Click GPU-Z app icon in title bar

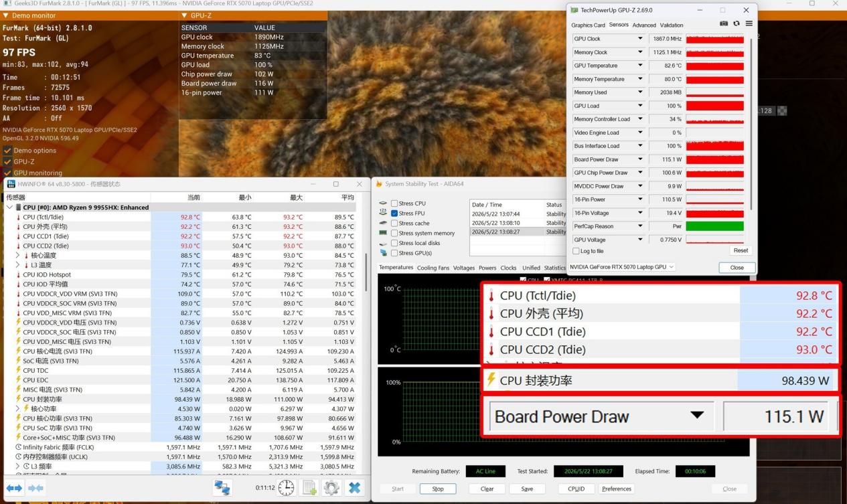click(x=574, y=10)
